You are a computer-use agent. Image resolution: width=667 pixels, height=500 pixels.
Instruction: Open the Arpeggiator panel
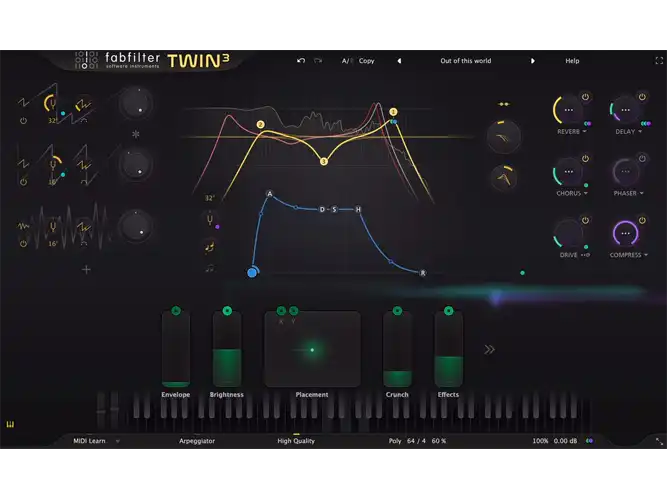197,441
